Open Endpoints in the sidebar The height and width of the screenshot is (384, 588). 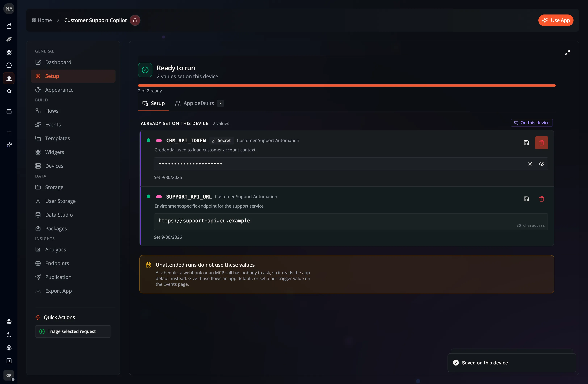[73, 263]
